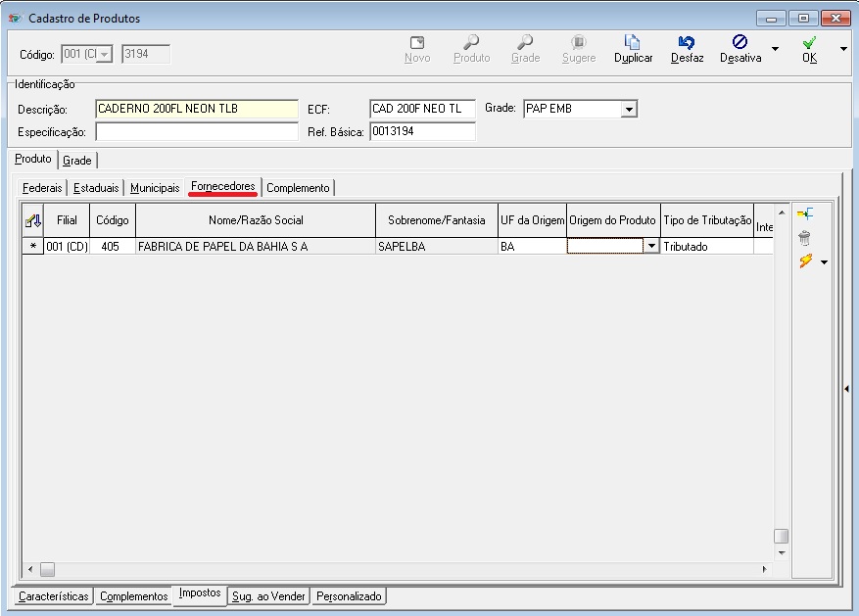Switch to the Estaduais tab

pos(96,188)
